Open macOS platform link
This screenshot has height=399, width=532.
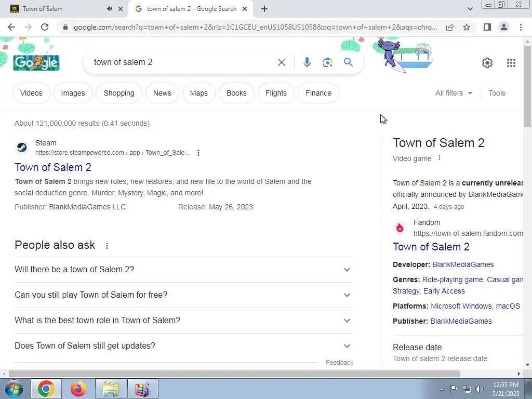pos(508,306)
